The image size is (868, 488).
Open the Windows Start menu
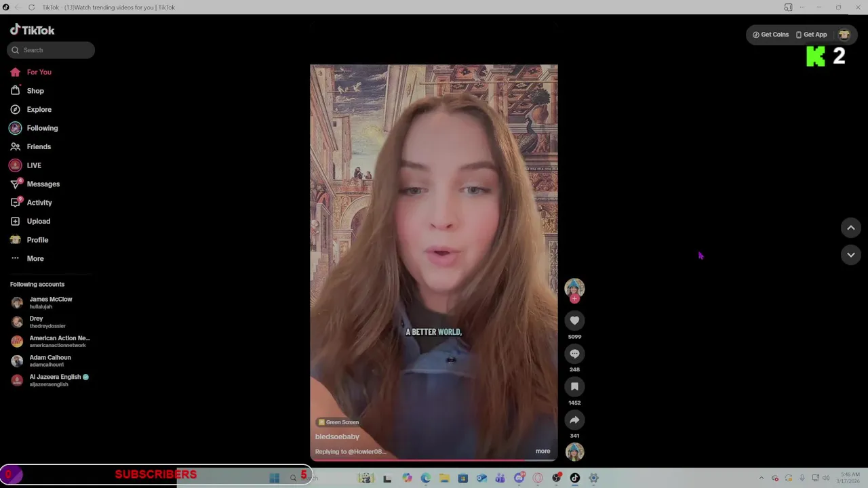point(275,478)
